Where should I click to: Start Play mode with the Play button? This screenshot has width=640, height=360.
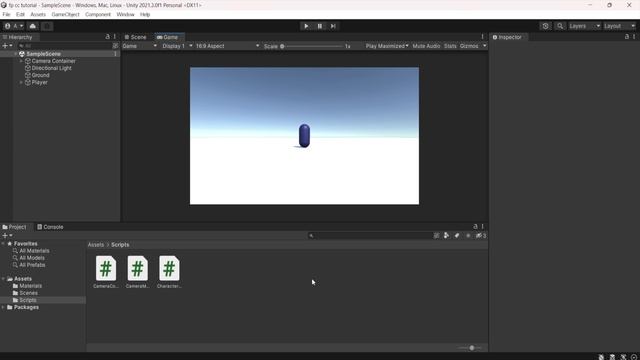[306, 26]
